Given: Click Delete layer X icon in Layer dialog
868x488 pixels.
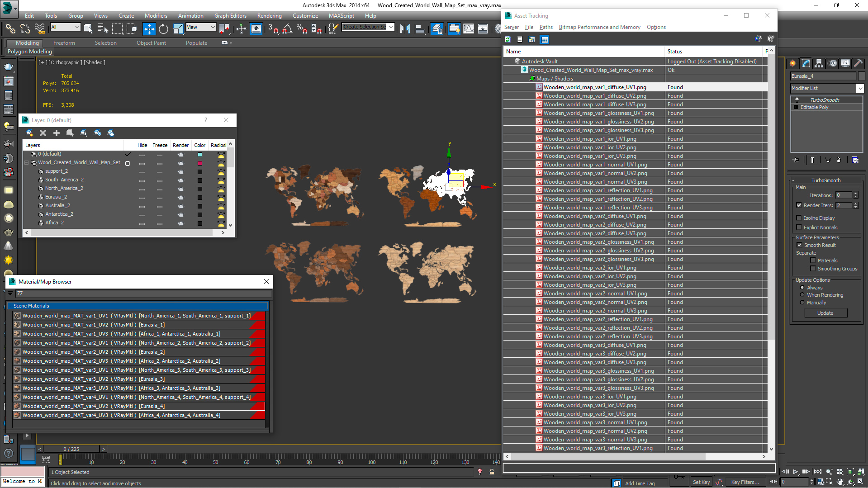Looking at the screenshot, I should (43, 133).
